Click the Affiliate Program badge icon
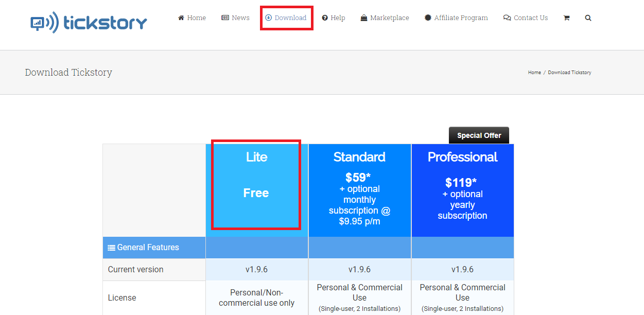The width and height of the screenshot is (644, 315). (x=428, y=18)
